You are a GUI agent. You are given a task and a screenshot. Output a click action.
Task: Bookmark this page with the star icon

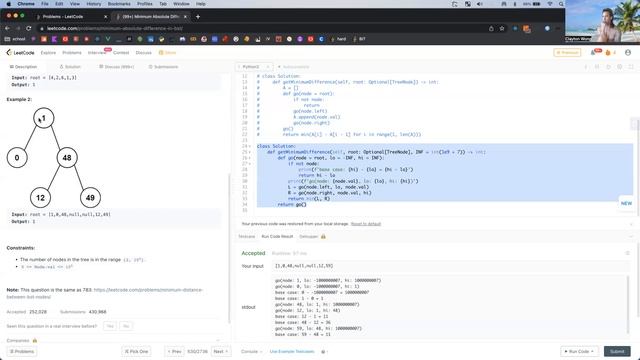click(x=502, y=29)
